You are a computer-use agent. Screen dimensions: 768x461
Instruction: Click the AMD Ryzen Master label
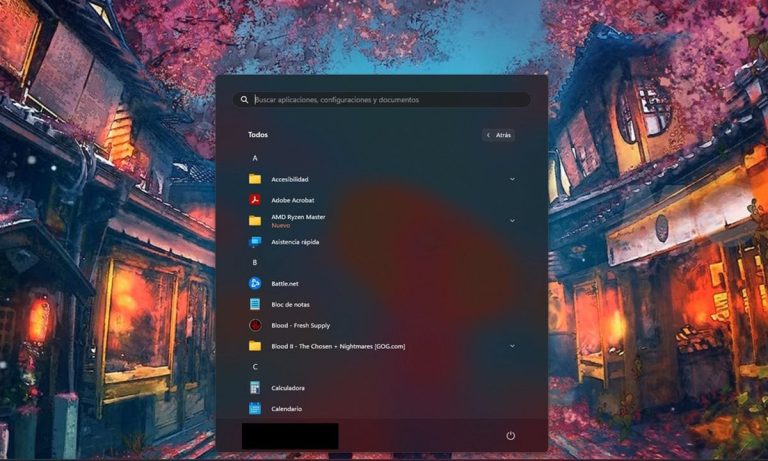(x=298, y=217)
